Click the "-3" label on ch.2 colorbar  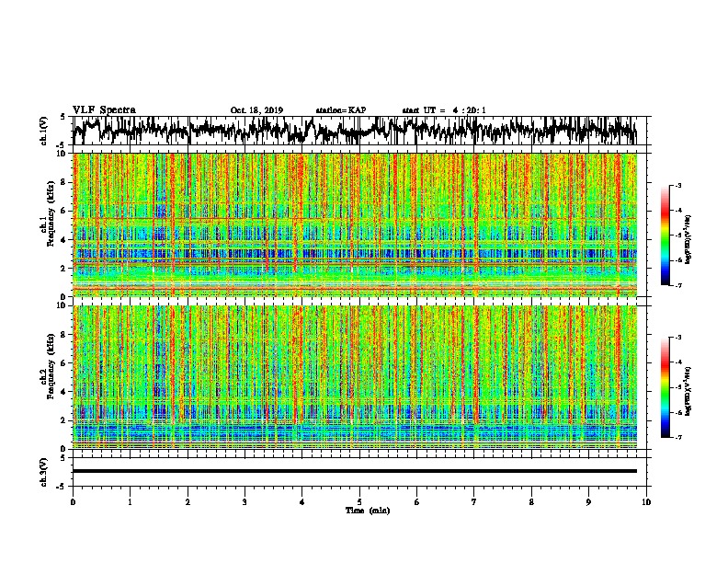pyautogui.click(x=678, y=338)
